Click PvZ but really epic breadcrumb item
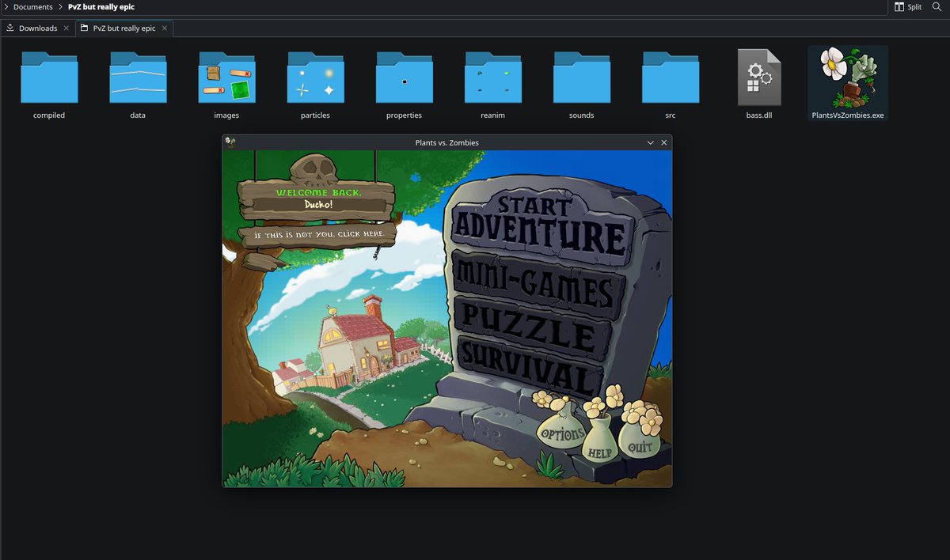 (x=101, y=6)
